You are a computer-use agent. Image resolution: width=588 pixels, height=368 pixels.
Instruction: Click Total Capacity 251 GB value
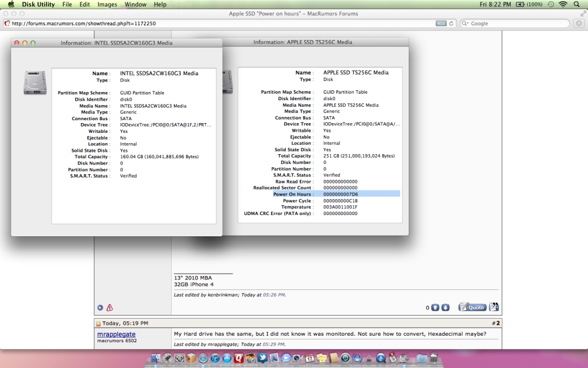(x=359, y=156)
